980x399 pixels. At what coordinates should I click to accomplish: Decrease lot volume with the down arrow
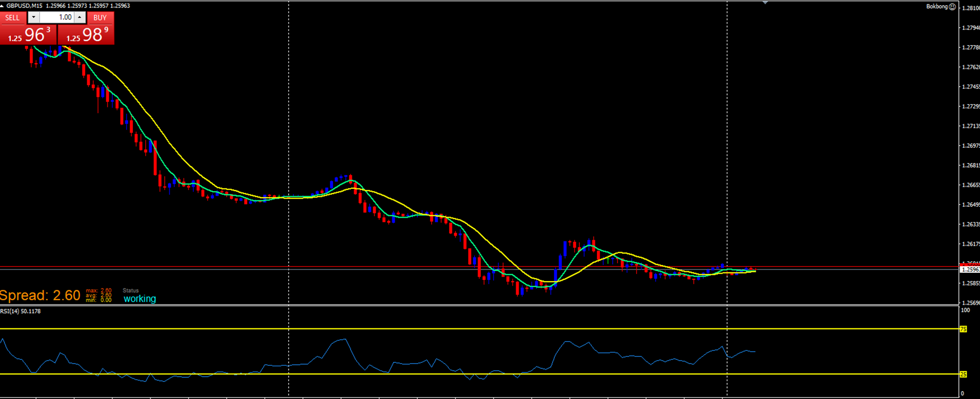point(34,17)
